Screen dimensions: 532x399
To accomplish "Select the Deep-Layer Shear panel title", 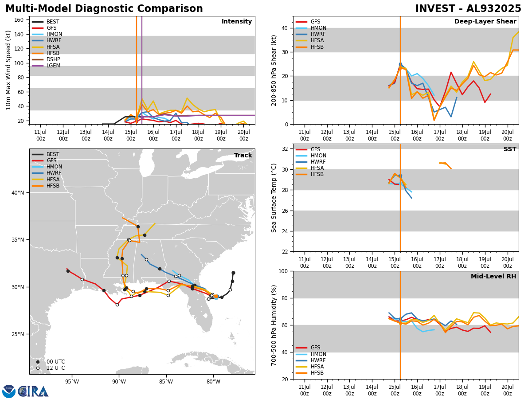I will point(485,22).
